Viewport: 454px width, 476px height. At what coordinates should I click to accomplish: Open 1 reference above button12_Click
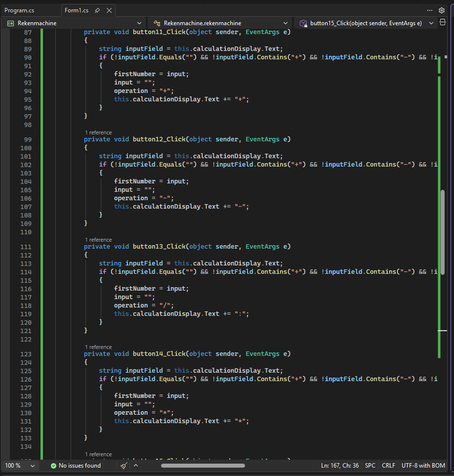coord(98,132)
